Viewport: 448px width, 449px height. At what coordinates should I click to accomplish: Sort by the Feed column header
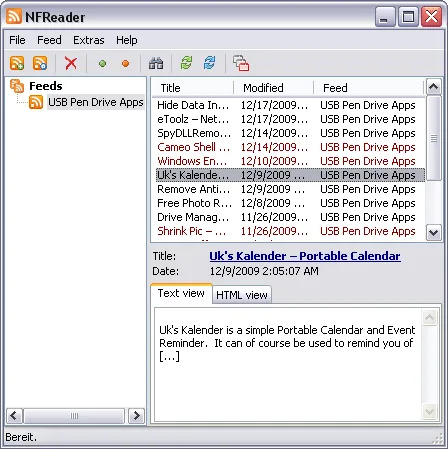point(368,88)
